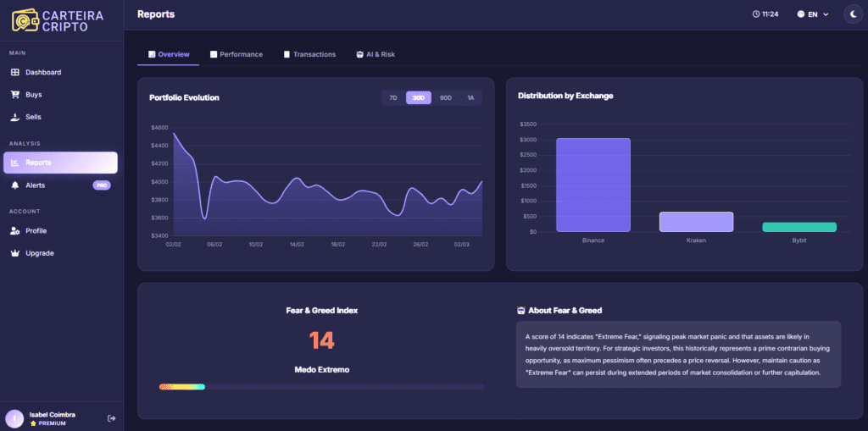
Task: Switch the chart to 90D range
Action: coord(445,98)
